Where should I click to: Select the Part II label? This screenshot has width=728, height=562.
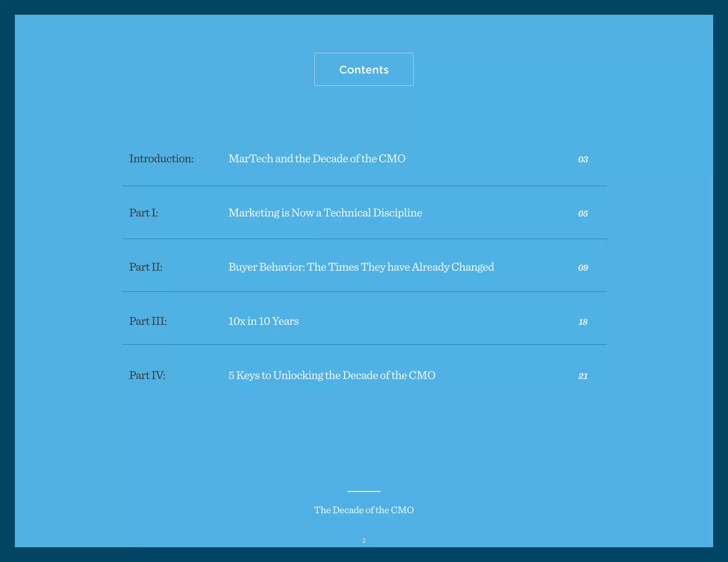click(145, 267)
